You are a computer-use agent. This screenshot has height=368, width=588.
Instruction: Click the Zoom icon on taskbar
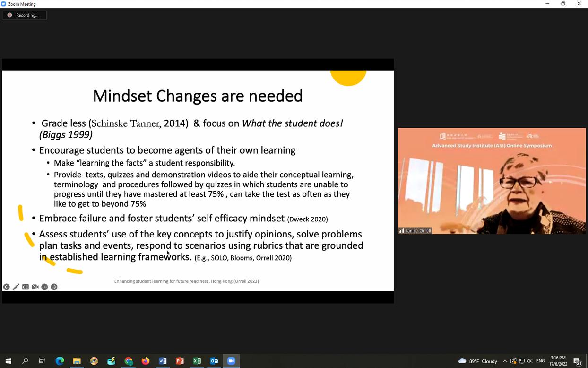pos(231,361)
